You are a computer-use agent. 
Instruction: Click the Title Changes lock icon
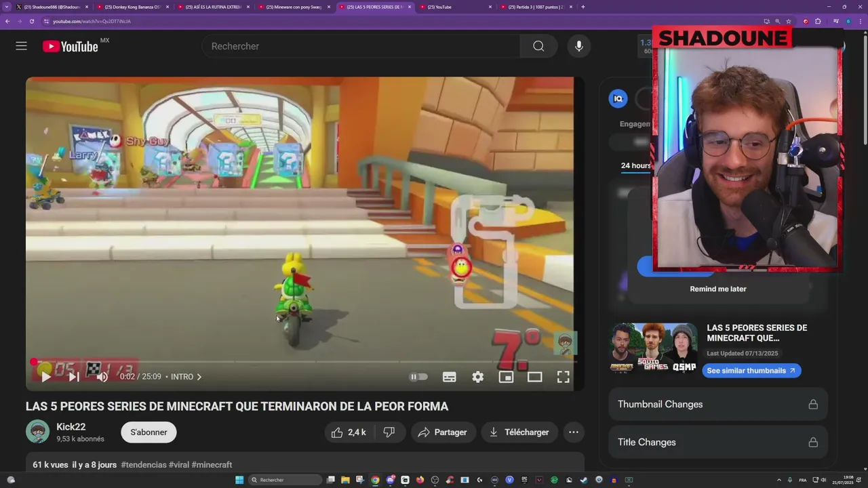click(x=812, y=443)
